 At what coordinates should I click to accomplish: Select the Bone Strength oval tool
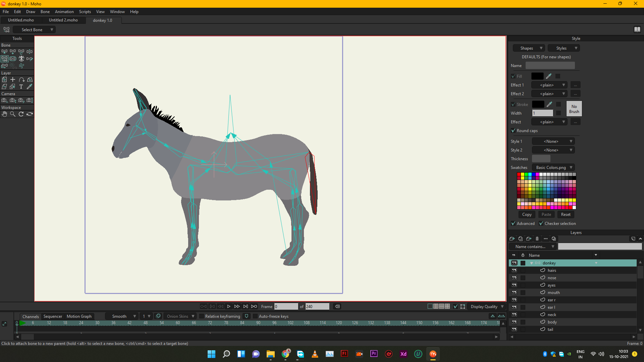click(x=13, y=59)
